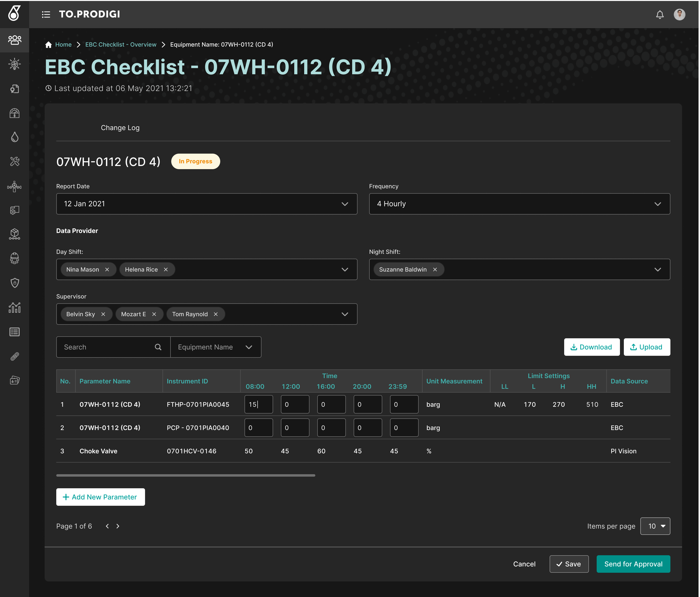
Task: Select the water drop sidebar icon
Action: (15, 137)
